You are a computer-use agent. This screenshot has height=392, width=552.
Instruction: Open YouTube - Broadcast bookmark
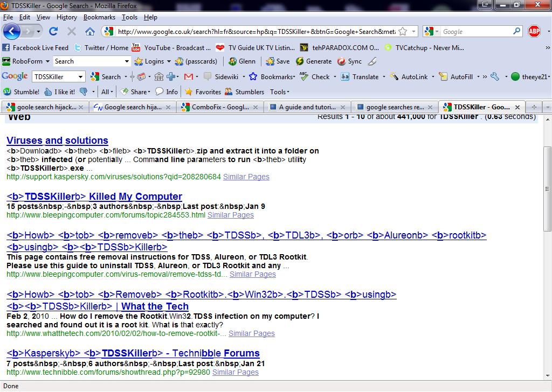pos(171,47)
